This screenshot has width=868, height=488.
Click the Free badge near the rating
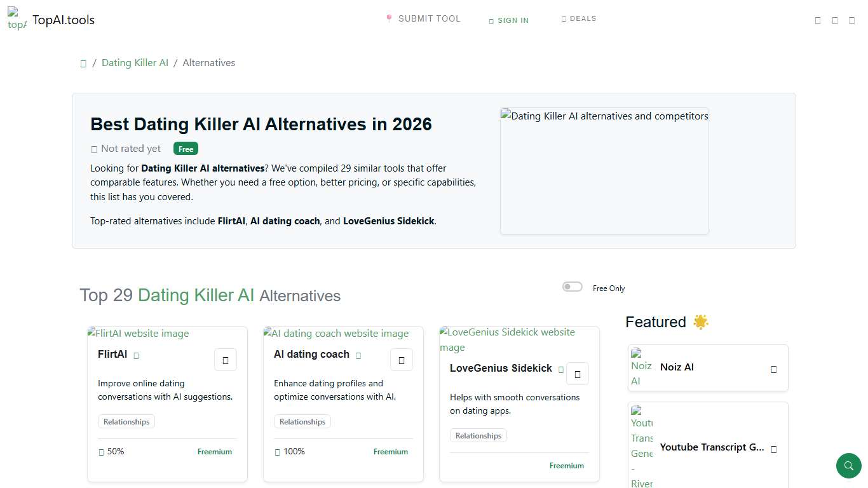pos(185,149)
